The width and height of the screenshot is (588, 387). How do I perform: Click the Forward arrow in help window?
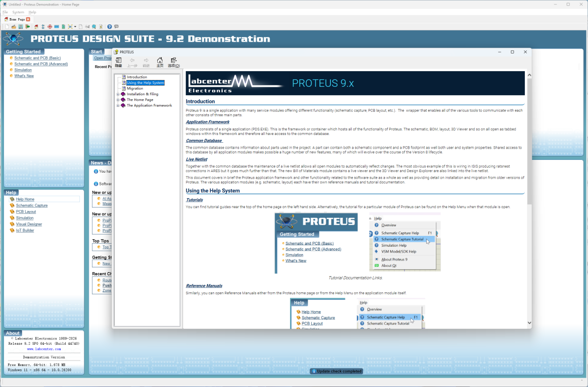[x=146, y=62]
